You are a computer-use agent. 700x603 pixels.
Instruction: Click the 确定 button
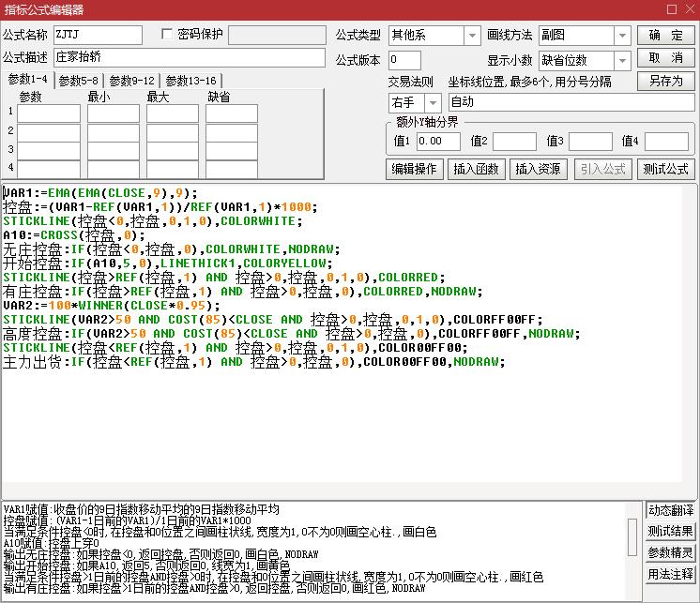pyautogui.click(x=666, y=36)
